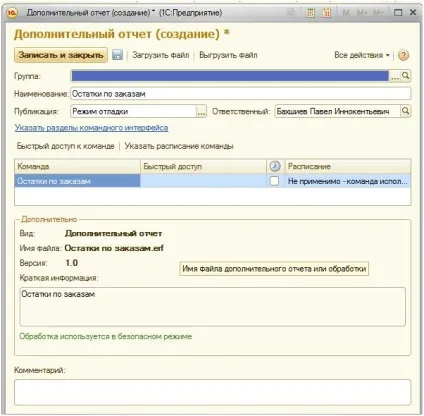
Task: Click Краткая информация text area
Action: [x=213, y=307]
